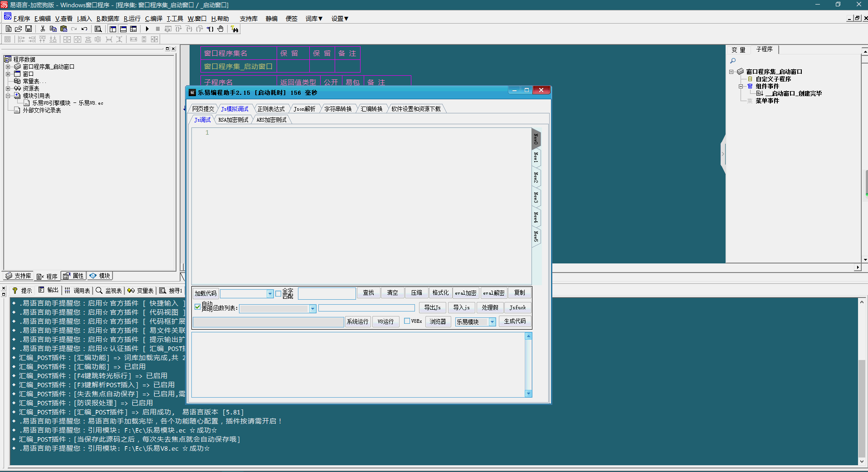Screen dimensions: 868x472
Task: Click the Open file toolbar icon
Action: tap(19, 29)
